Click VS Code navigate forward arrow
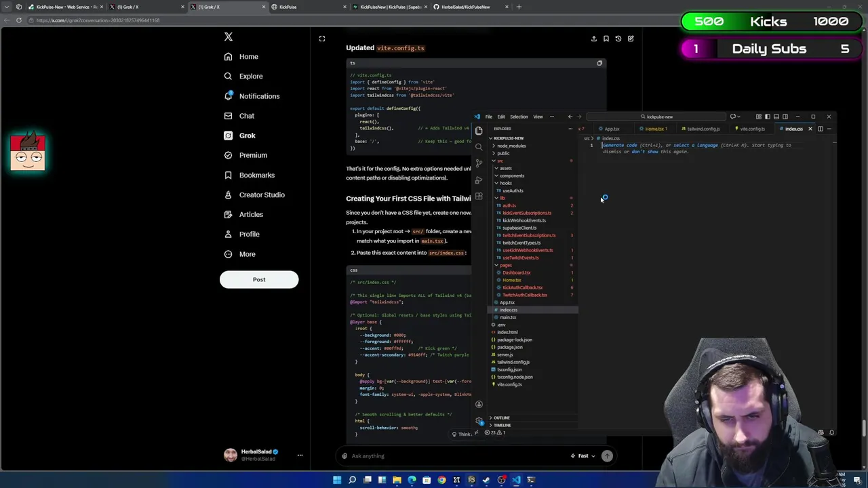 coord(579,117)
